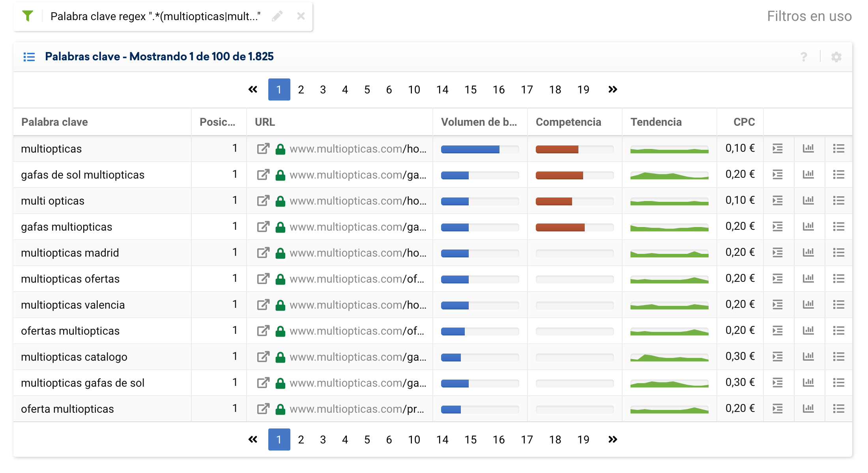Open list options icon for multiopticas catalogo row
This screenshot has width=868, height=473.
click(x=839, y=357)
